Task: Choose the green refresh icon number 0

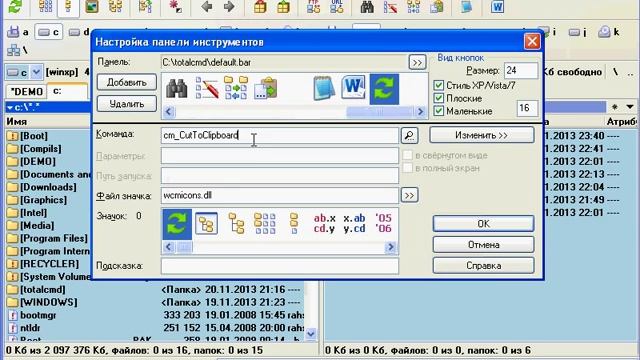Action: tap(177, 224)
